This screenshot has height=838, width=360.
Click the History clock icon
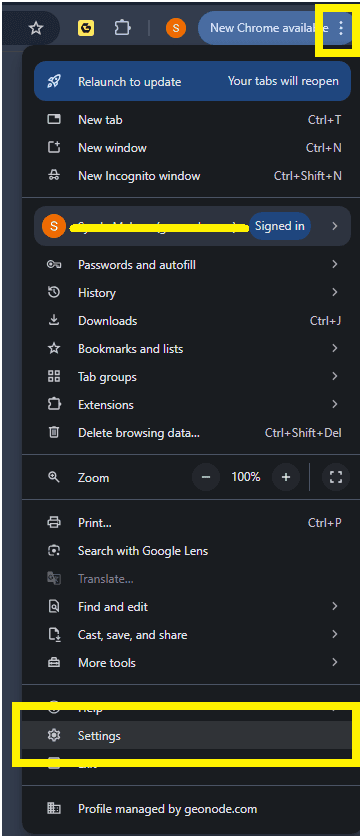coord(54,292)
